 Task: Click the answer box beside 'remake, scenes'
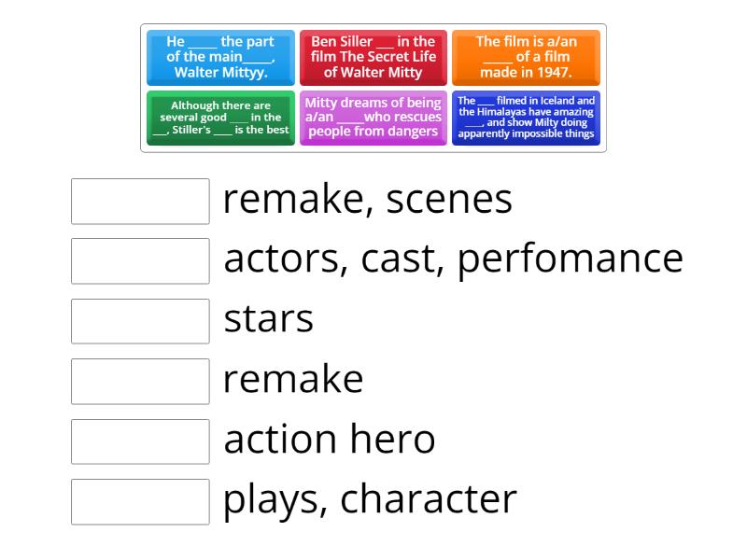[x=139, y=203]
